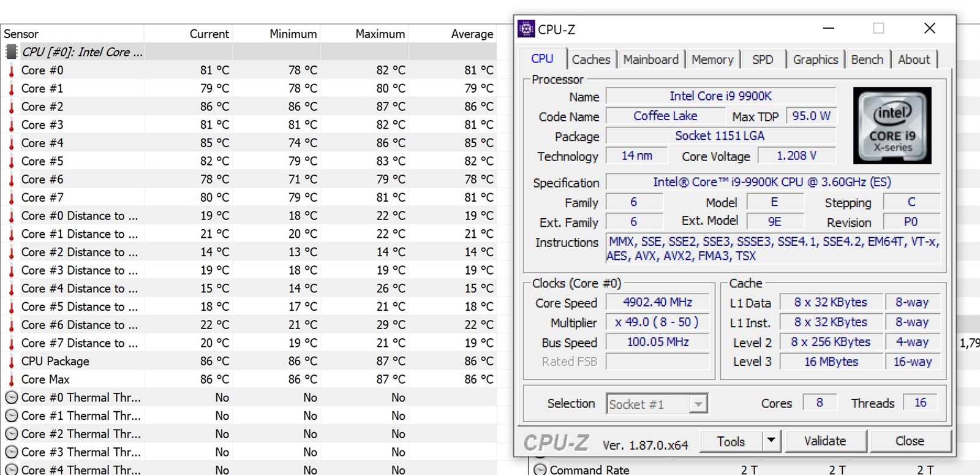Click the Sensor column header
Image resolution: width=980 pixels, height=475 pixels.
[72, 34]
